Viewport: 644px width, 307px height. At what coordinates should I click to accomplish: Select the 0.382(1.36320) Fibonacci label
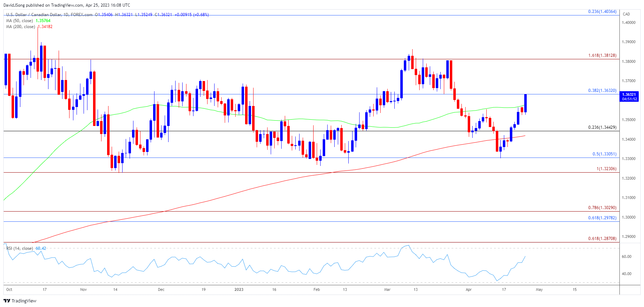(602, 91)
